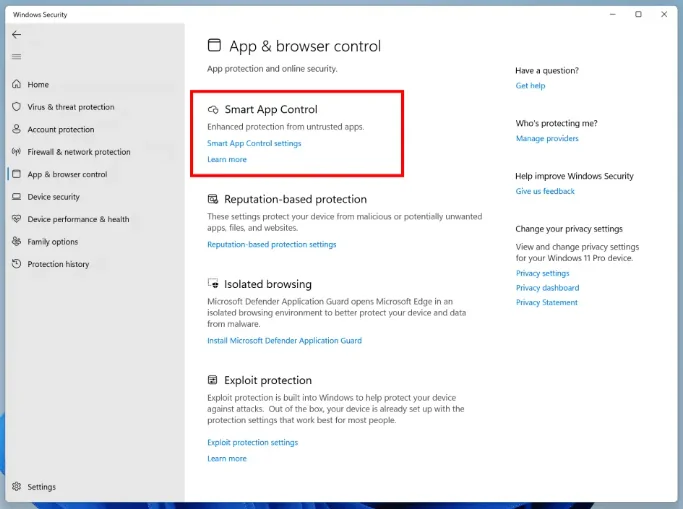Click the Isolated browsing heading icon

point(213,283)
